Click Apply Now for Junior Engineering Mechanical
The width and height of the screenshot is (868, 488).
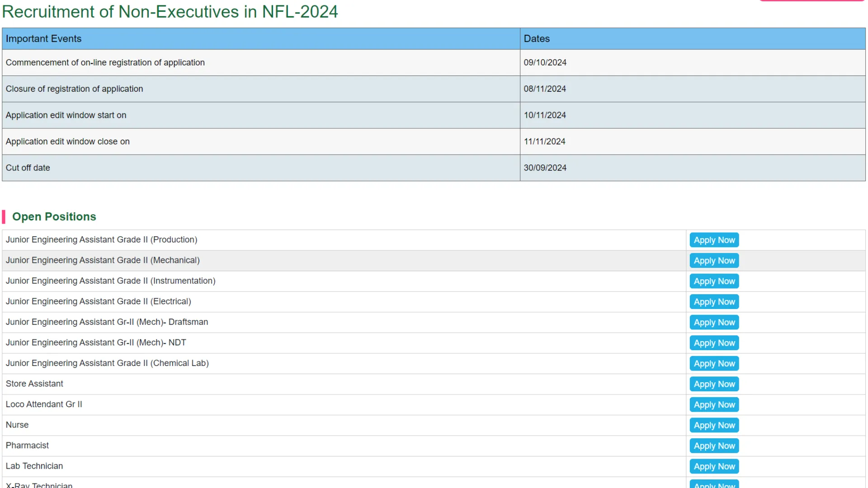[x=713, y=260]
